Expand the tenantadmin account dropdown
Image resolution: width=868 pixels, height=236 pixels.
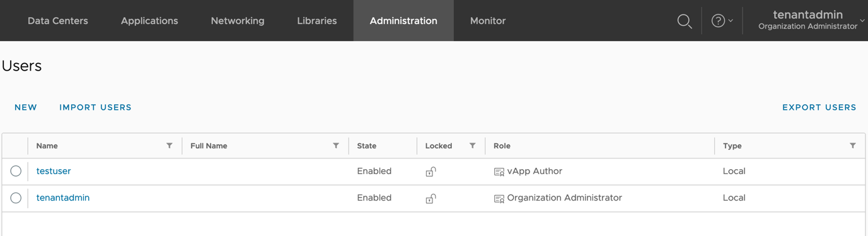[x=862, y=21]
